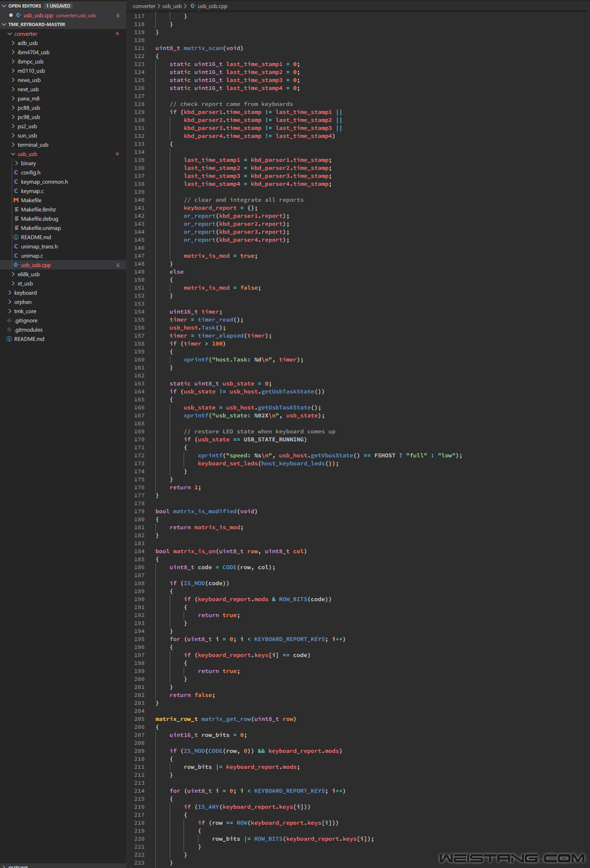Open the Makefile M icon

pos(16,200)
